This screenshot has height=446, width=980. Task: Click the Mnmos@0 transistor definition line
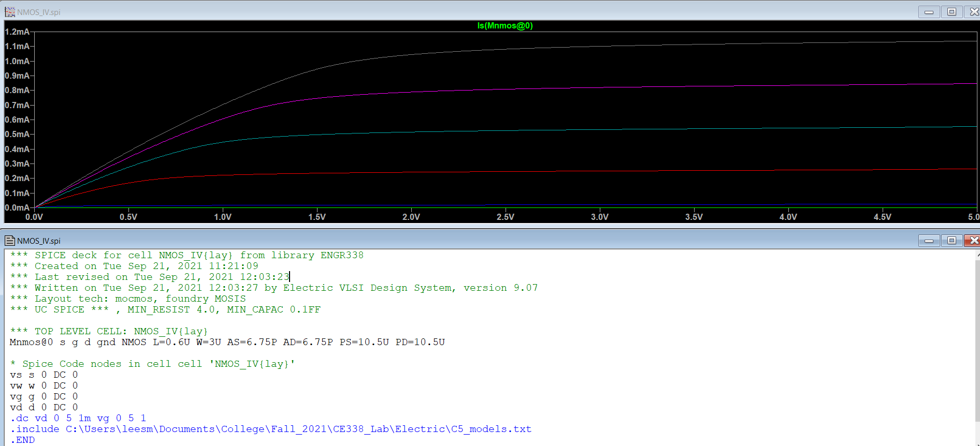click(227, 342)
